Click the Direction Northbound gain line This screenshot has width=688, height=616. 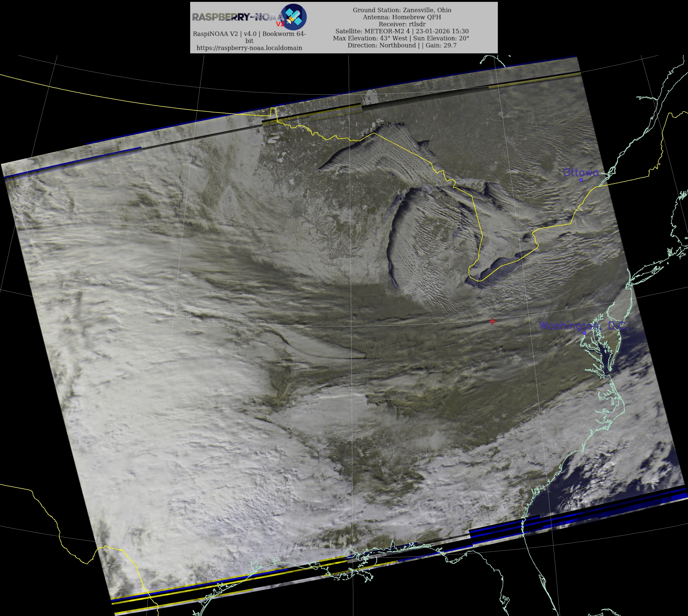(402, 45)
